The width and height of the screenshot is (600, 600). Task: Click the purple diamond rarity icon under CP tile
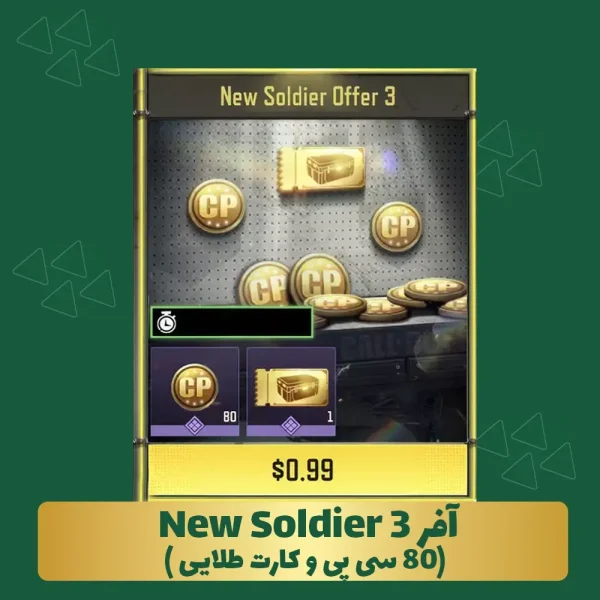[x=194, y=426]
